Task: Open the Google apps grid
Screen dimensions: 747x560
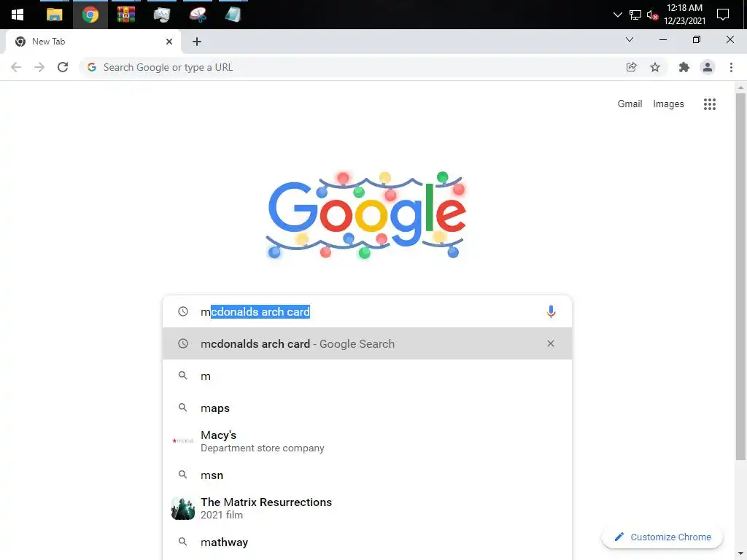Action: point(709,104)
